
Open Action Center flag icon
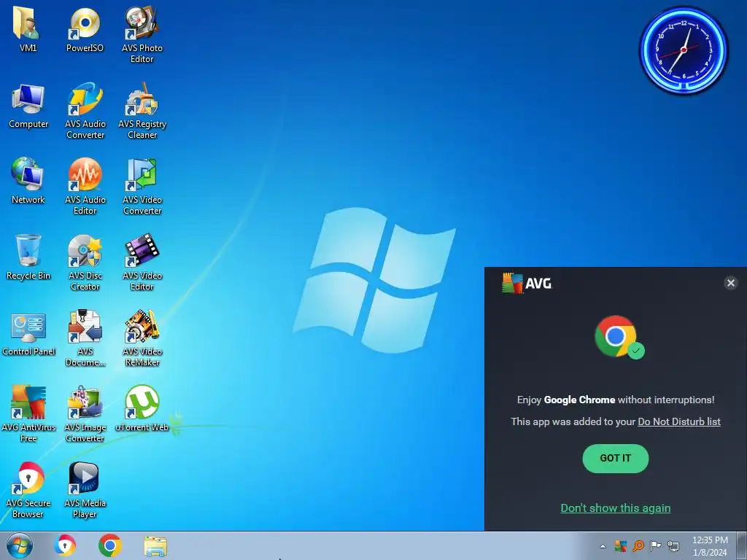(x=656, y=545)
